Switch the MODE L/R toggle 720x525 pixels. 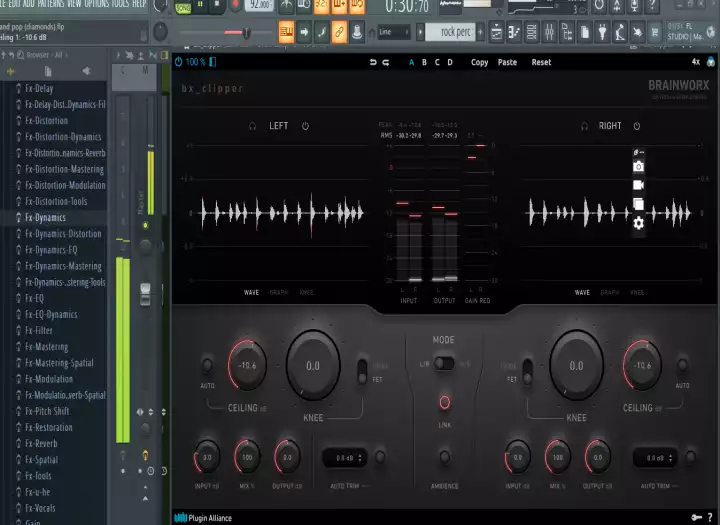pyautogui.click(x=444, y=363)
